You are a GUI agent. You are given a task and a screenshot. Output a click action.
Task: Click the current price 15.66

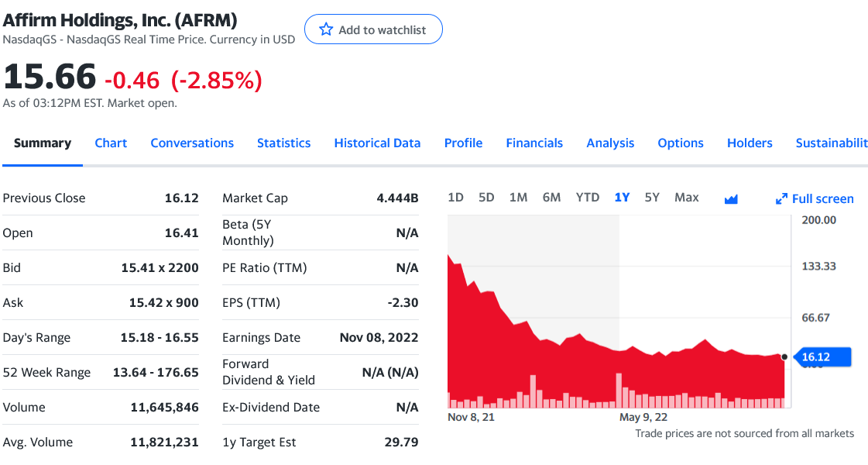click(50, 76)
